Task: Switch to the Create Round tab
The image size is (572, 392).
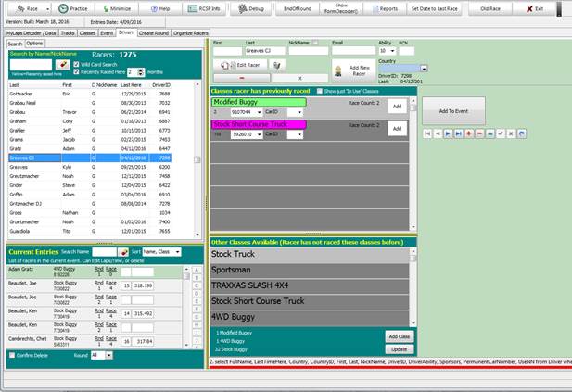Action: (154, 33)
